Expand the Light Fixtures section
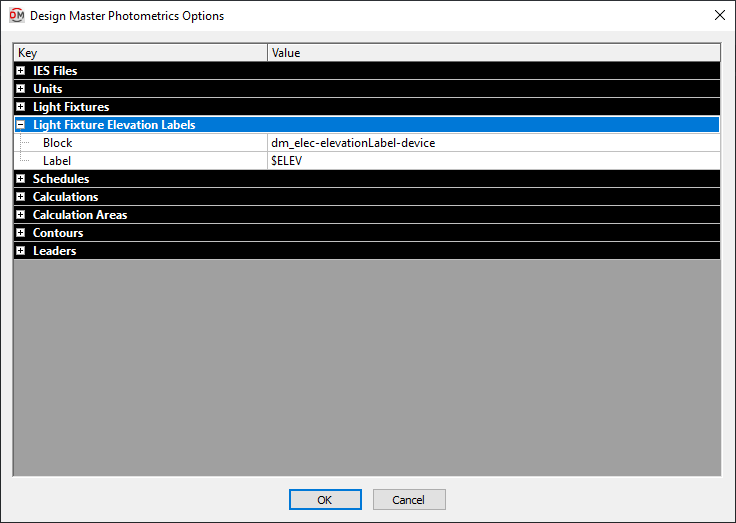736x523 pixels. point(21,107)
